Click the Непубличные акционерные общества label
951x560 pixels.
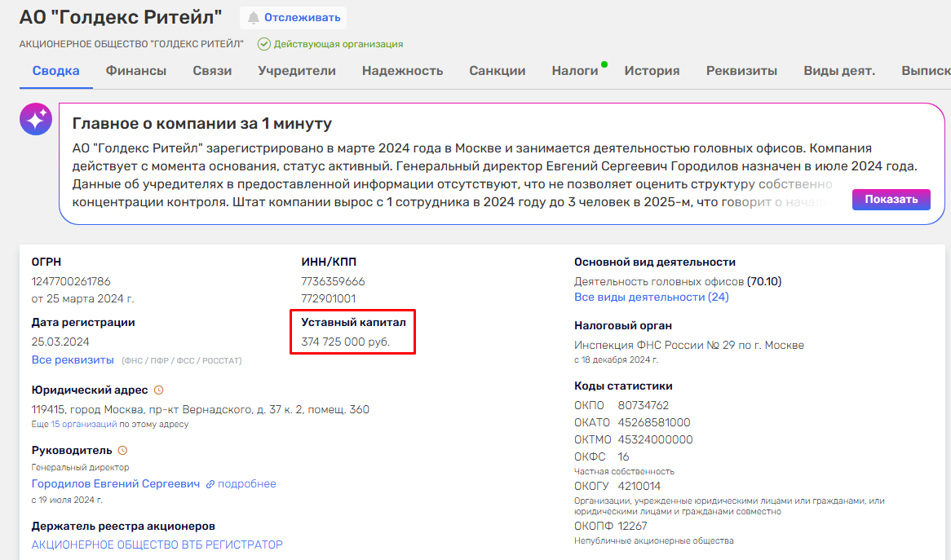click(654, 540)
